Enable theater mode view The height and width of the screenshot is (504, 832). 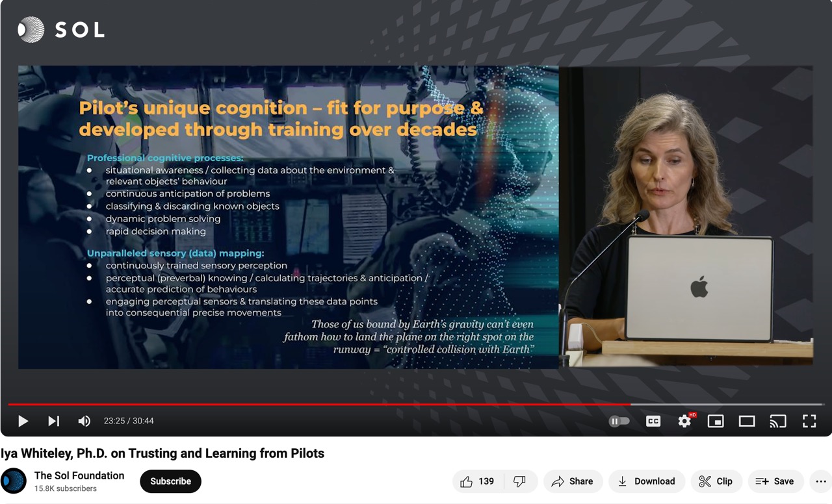click(746, 421)
